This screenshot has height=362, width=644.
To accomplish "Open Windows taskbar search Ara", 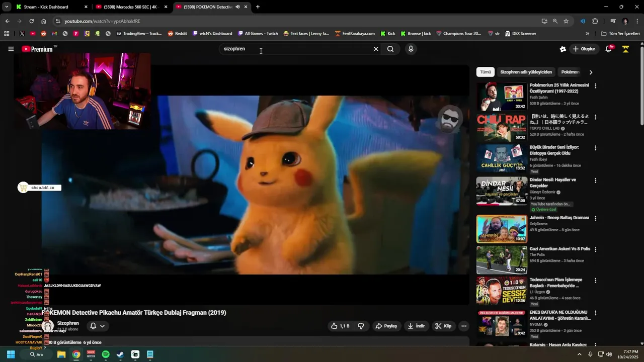I will pos(36,354).
